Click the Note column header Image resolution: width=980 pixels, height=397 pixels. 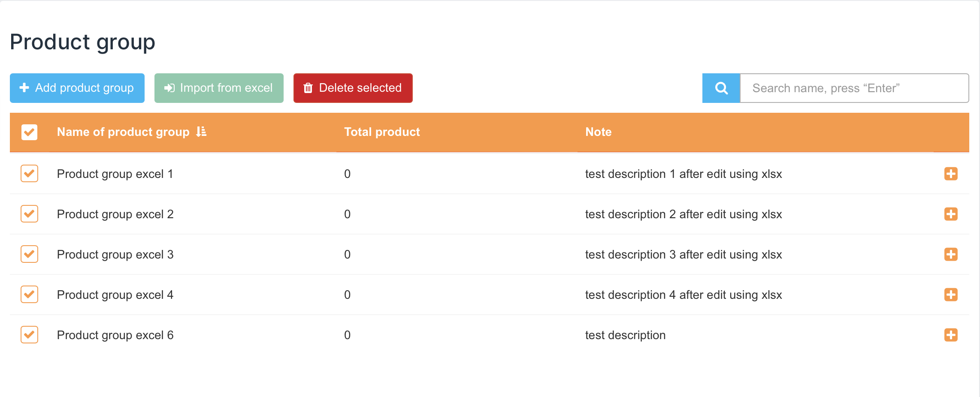tap(598, 132)
